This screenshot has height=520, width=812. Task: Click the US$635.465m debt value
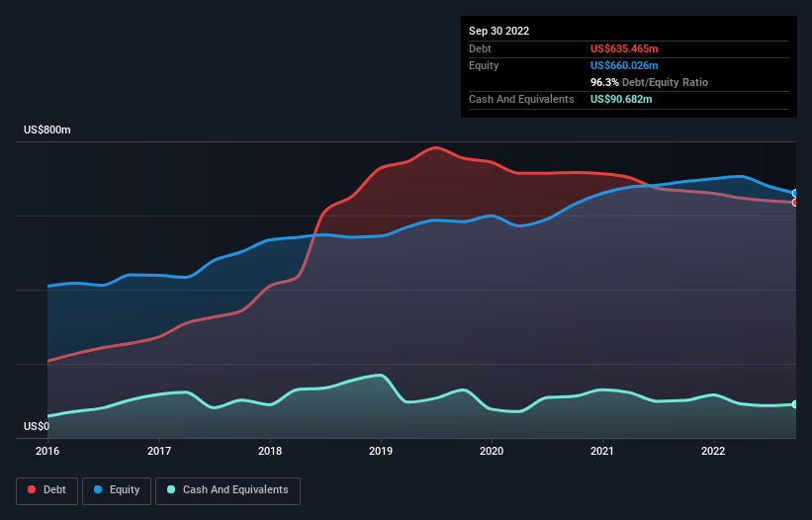(x=624, y=48)
